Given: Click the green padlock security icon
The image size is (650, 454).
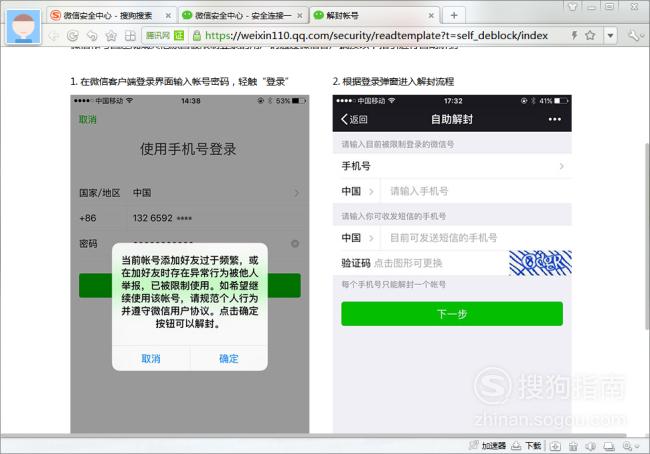Looking at the screenshot, I should point(197,36).
